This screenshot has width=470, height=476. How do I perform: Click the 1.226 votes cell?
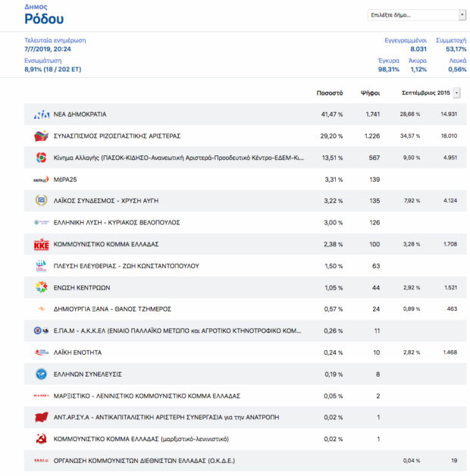[372, 136]
